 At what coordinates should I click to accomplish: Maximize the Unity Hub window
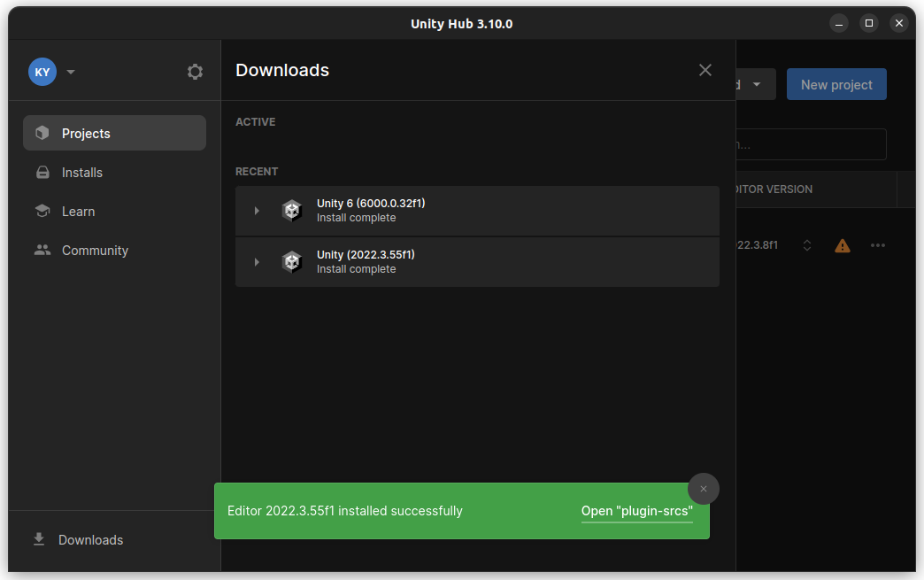click(868, 24)
